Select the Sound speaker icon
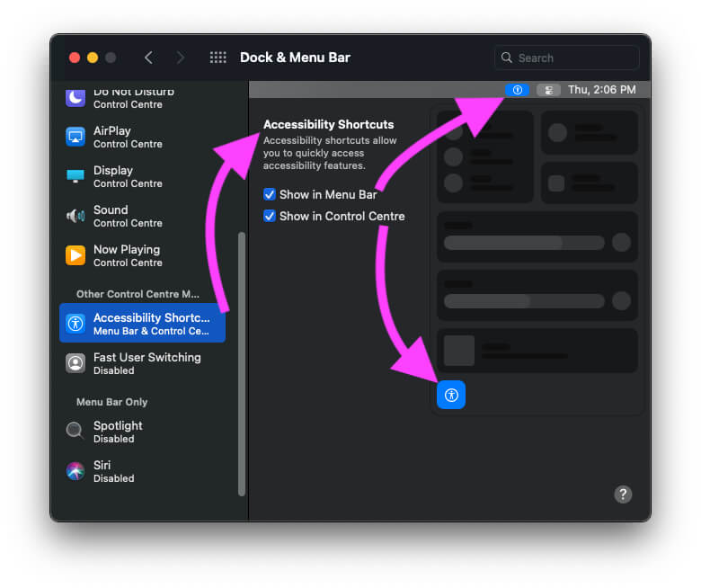 pos(75,216)
